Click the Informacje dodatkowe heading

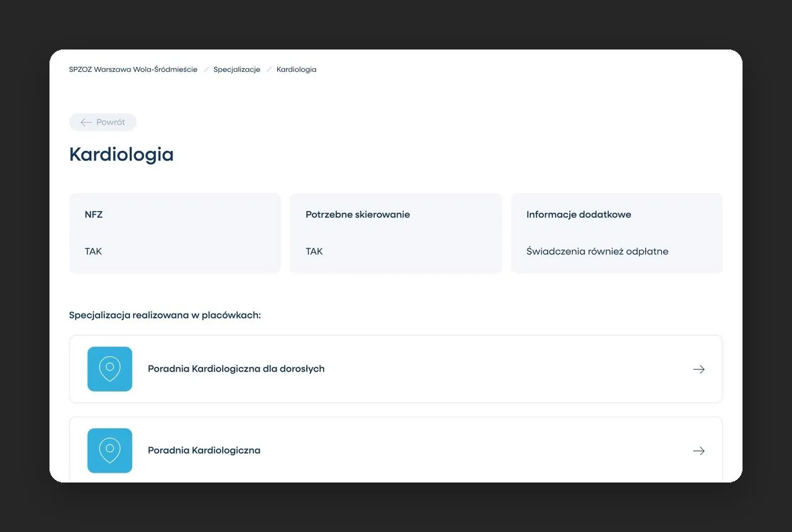coord(579,215)
